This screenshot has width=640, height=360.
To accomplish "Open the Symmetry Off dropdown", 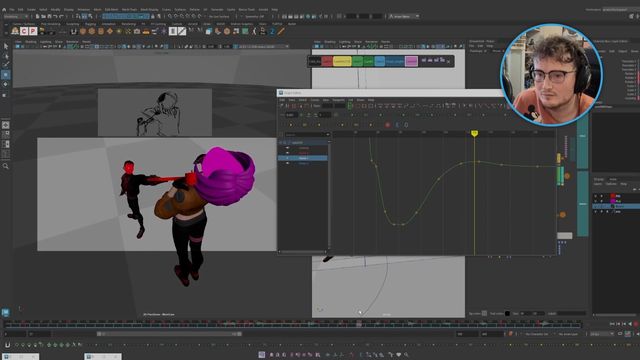I will [x=255, y=16].
